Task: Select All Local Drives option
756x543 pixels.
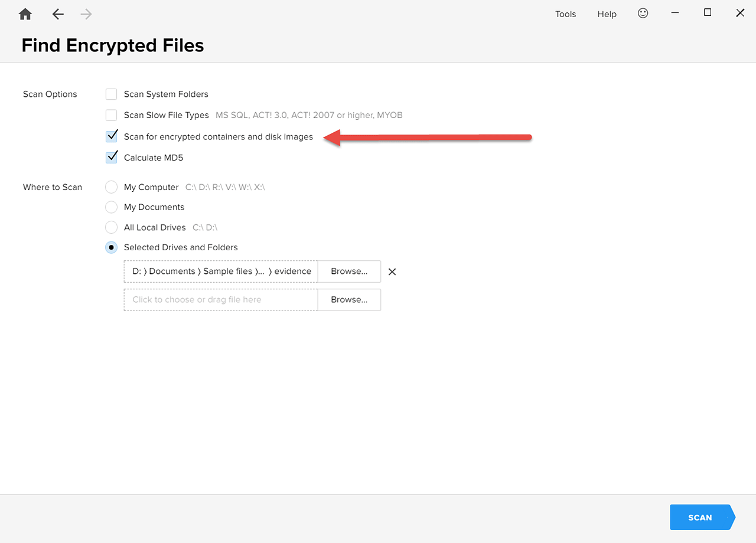Action: [111, 227]
